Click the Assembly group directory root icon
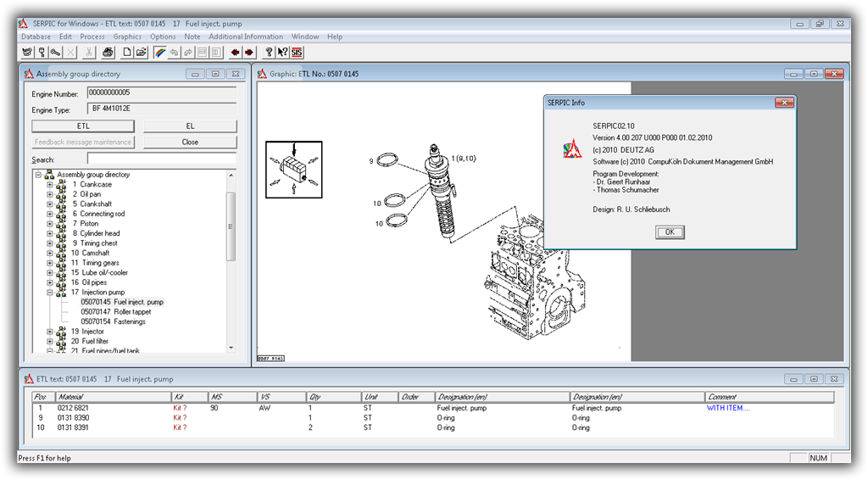The image size is (868, 480). [49, 175]
